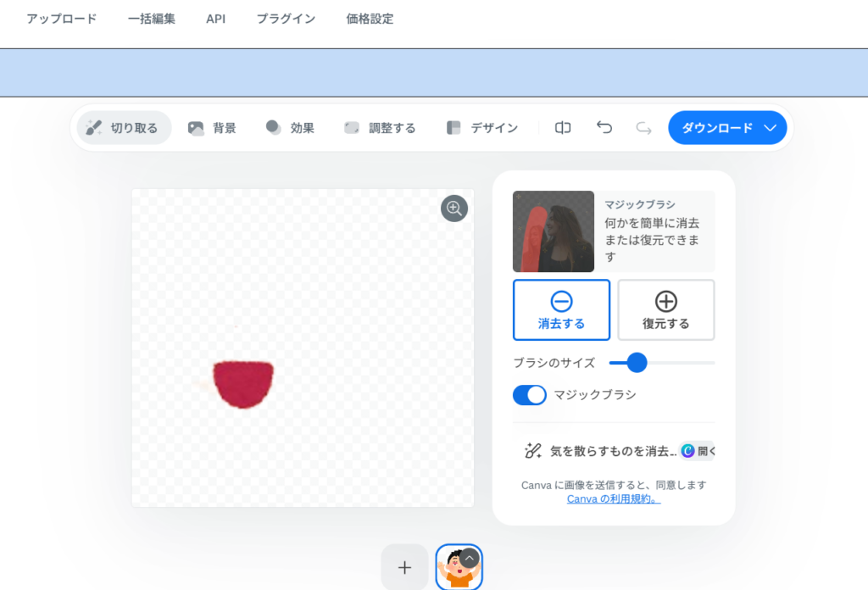Viewport: 868px width, 590px height.
Task: Open the プラグイン menu item
Action: [x=286, y=19]
